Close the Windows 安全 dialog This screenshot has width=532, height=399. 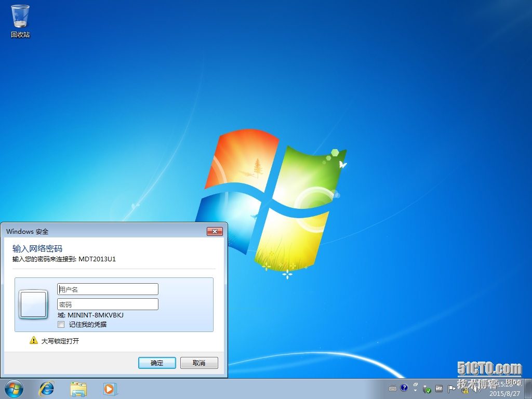tap(215, 231)
